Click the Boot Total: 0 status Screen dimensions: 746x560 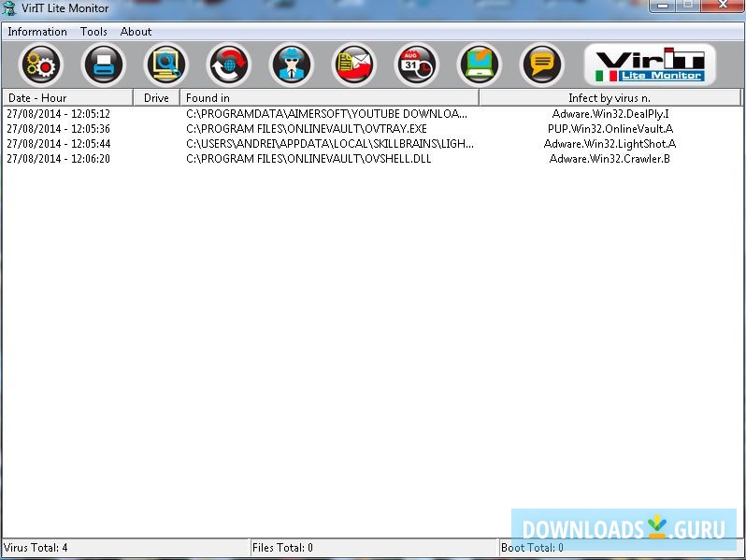coord(532,548)
